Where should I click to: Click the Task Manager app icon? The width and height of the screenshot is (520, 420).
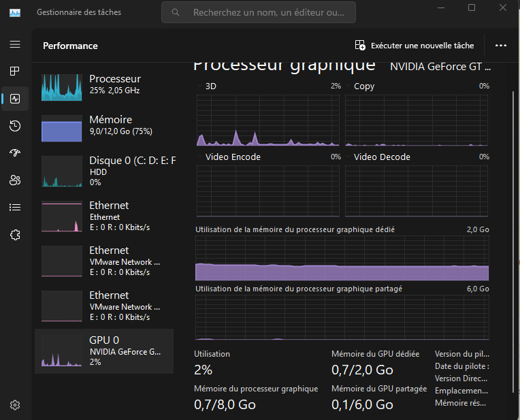15,13
